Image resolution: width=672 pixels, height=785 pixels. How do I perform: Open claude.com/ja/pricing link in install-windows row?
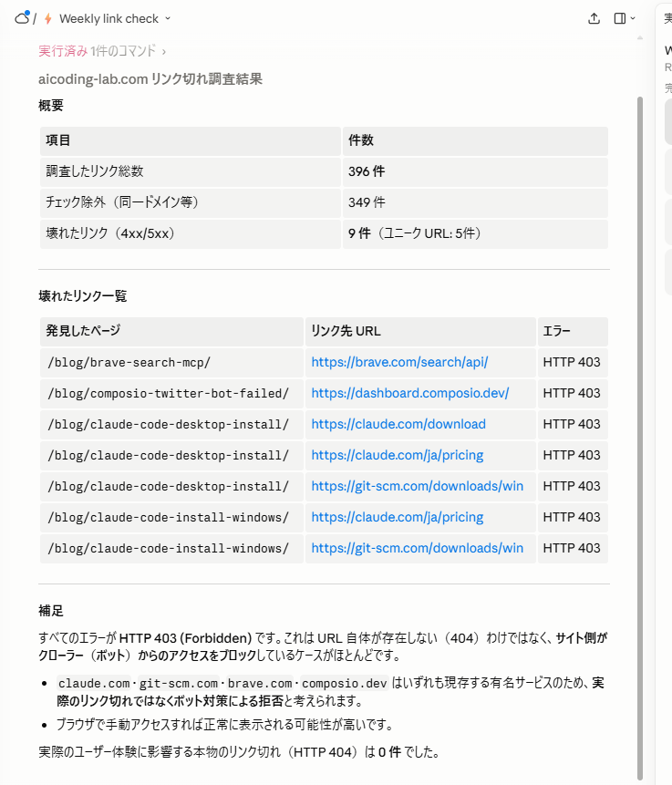click(x=398, y=517)
